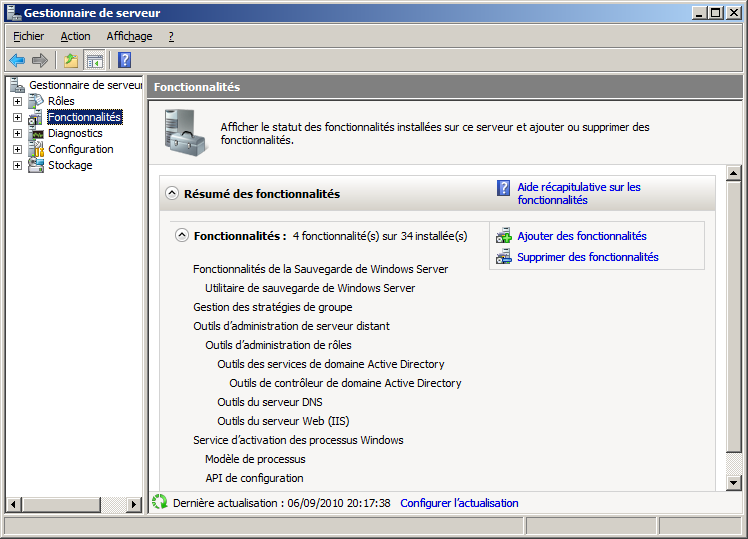Open the Fichier menu
The image size is (748, 539).
[x=28, y=36]
